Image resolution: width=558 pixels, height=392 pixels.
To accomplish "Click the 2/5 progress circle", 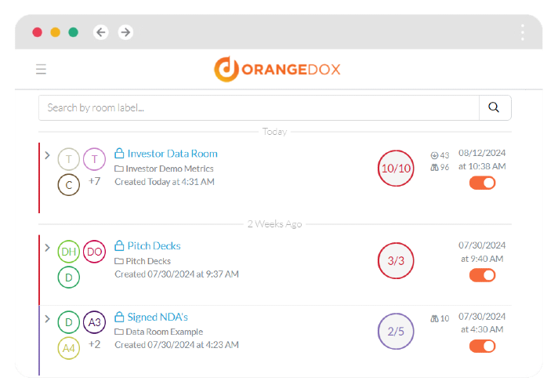I will [x=396, y=332].
